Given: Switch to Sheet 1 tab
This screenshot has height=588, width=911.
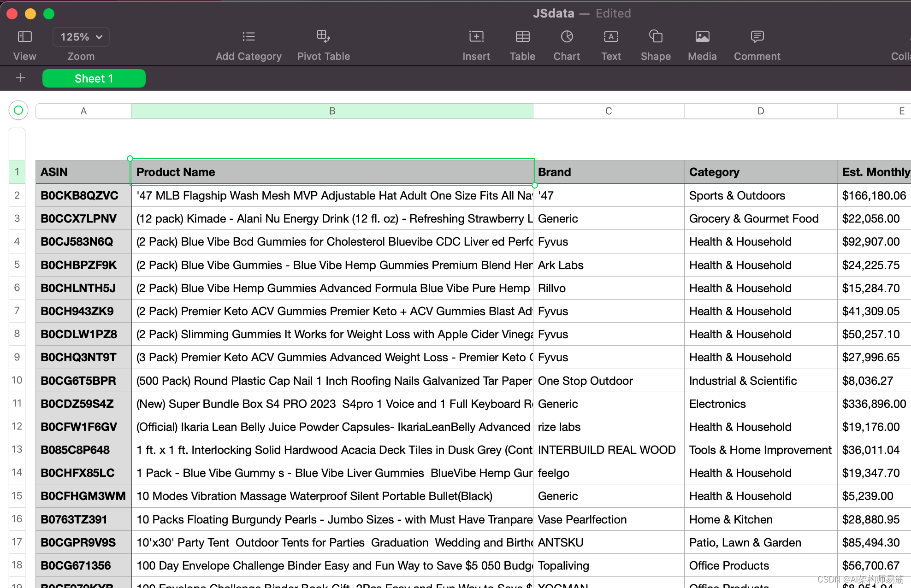Looking at the screenshot, I should pyautogui.click(x=94, y=78).
